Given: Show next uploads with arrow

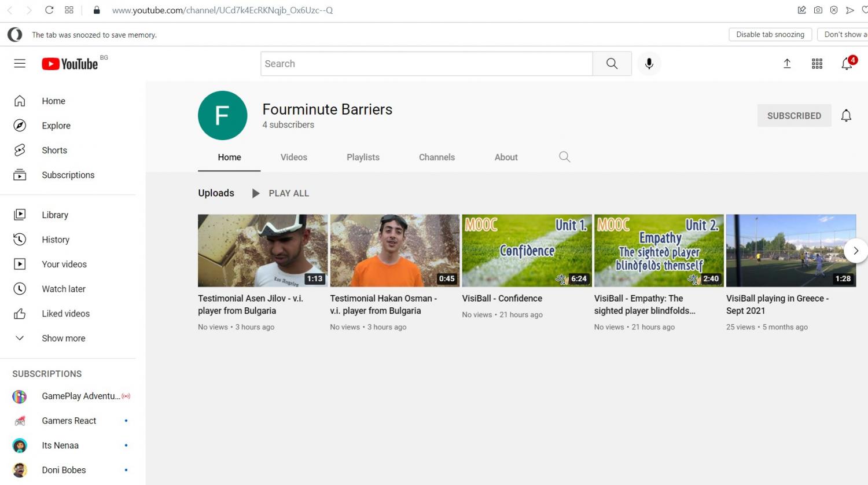Looking at the screenshot, I should click(855, 251).
